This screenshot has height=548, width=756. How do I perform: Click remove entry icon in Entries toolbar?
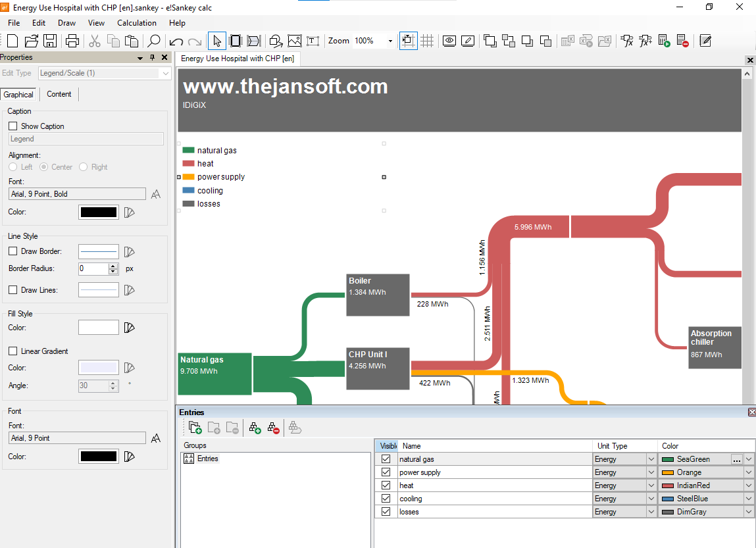click(273, 428)
